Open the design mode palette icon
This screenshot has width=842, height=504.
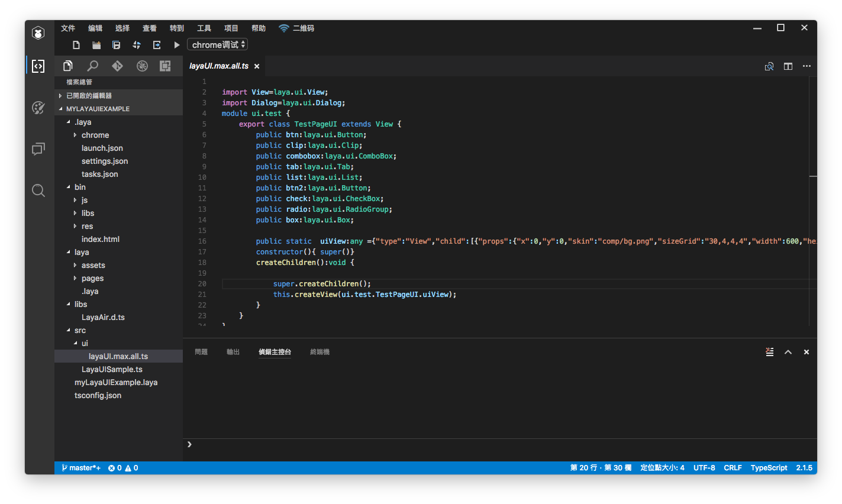coord(38,108)
